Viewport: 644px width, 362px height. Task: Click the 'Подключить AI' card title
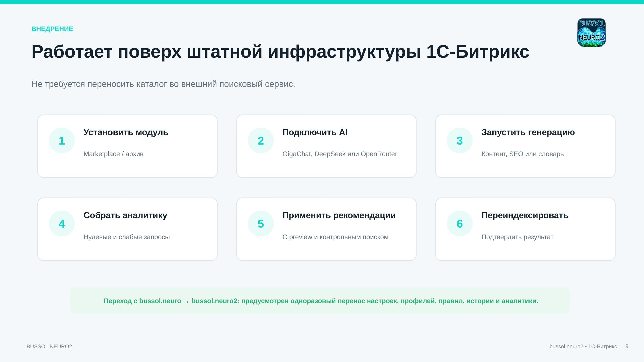coord(315,132)
